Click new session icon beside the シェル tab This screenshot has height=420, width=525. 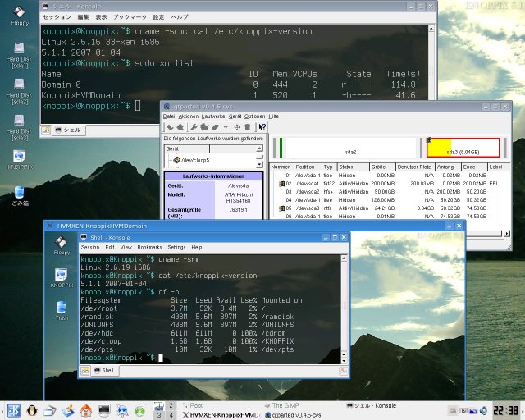[46, 130]
